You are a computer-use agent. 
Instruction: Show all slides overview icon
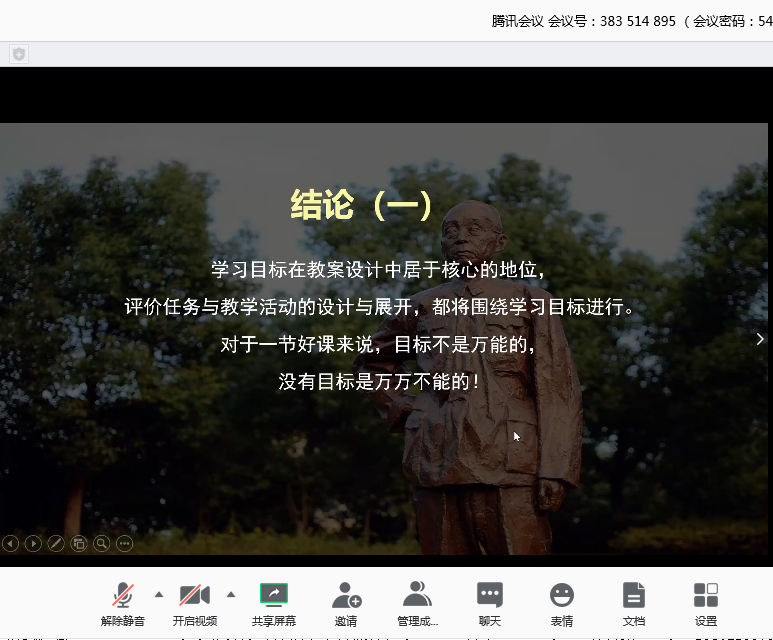[x=79, y=543]
